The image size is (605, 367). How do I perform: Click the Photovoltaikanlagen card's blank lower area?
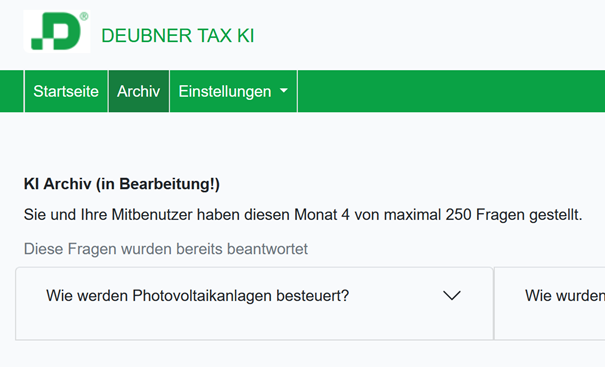[x=254, y=324]
